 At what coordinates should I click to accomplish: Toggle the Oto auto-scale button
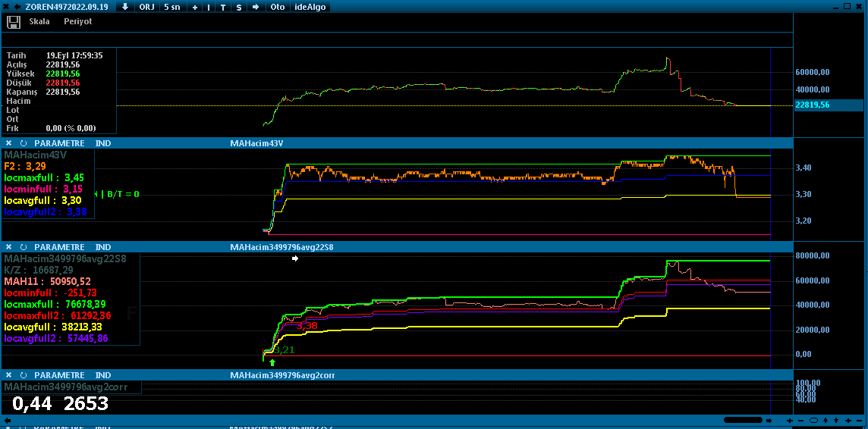point(276,7)
